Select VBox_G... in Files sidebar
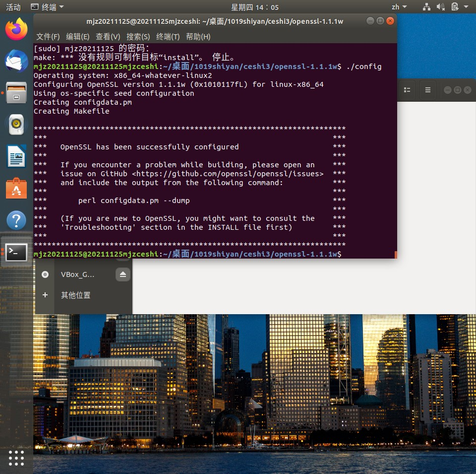476x474 pixels. 77,274
